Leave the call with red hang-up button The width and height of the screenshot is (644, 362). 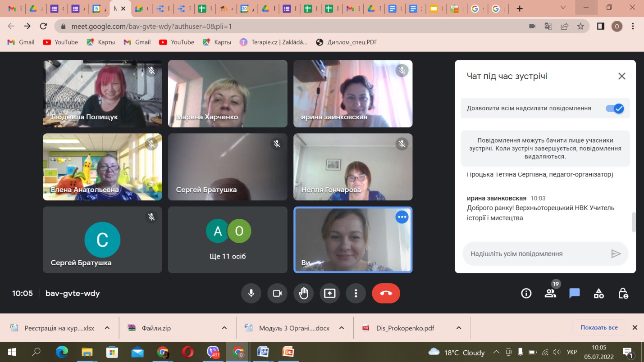[x=386, y=294]
